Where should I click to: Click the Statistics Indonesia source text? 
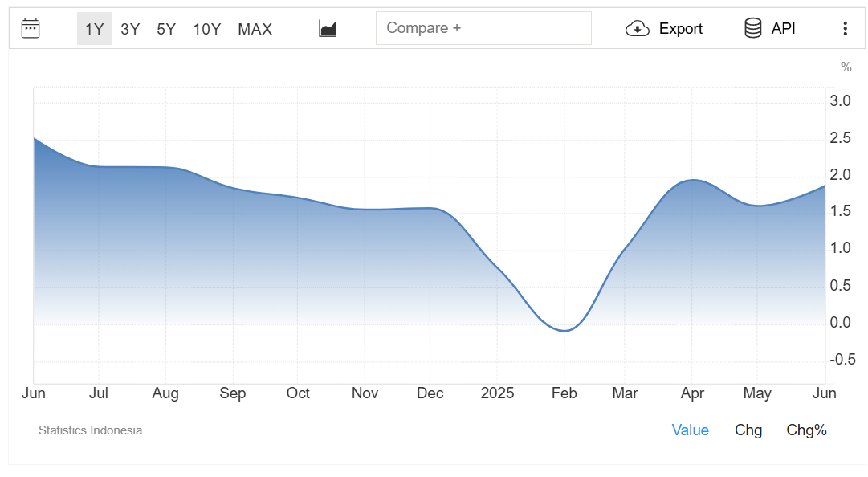tap(90, 430)
